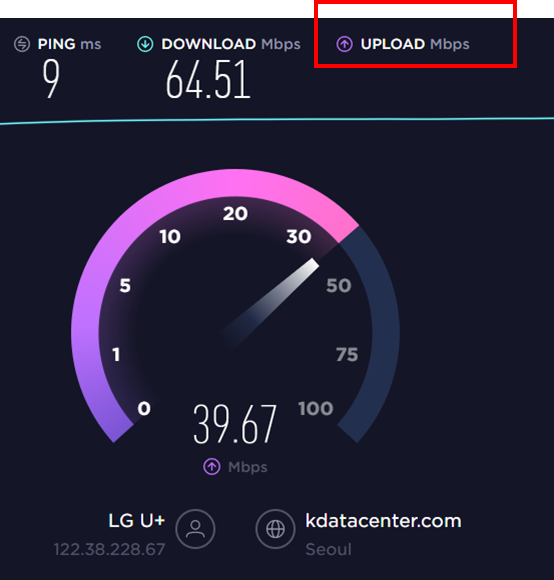Open the globe server icon

(276, 529)
